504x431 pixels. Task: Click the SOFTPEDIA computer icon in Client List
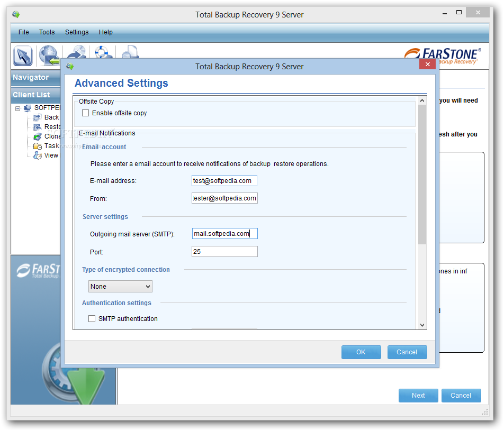[x=28, y=108]
